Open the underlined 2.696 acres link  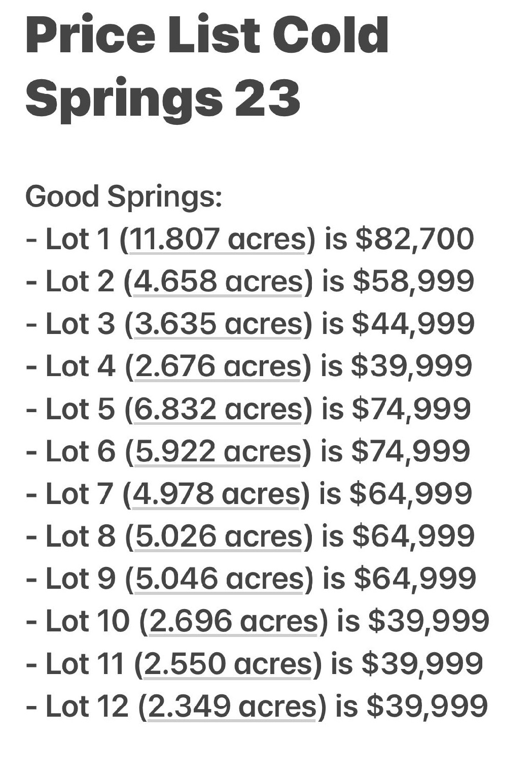[x=234, y=621]
